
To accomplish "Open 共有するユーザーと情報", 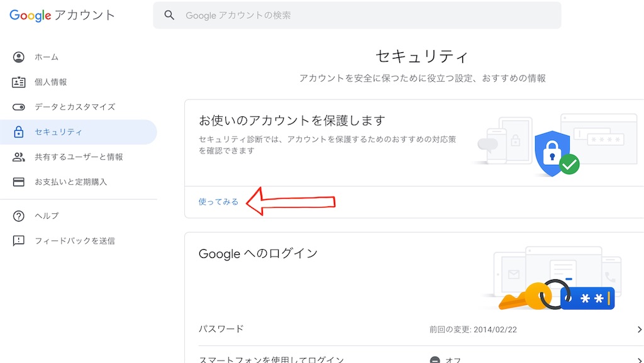I will click(78, 157).
